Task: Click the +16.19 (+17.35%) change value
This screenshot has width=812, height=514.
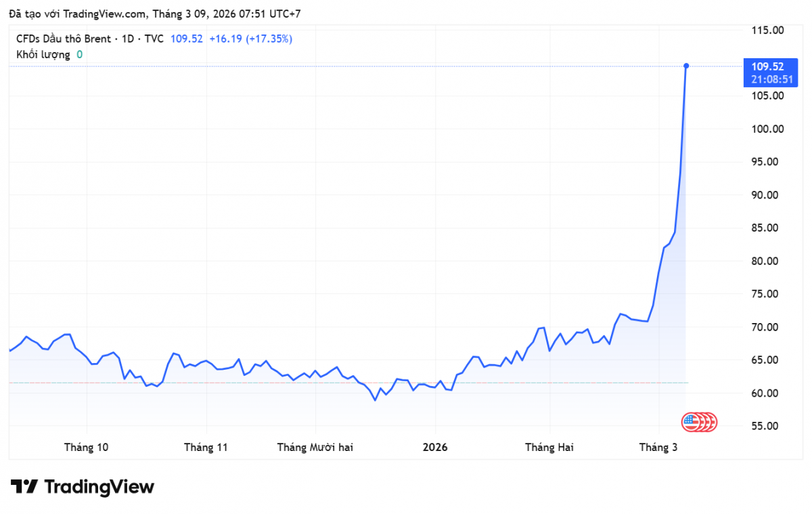Action: pos(250,39)
